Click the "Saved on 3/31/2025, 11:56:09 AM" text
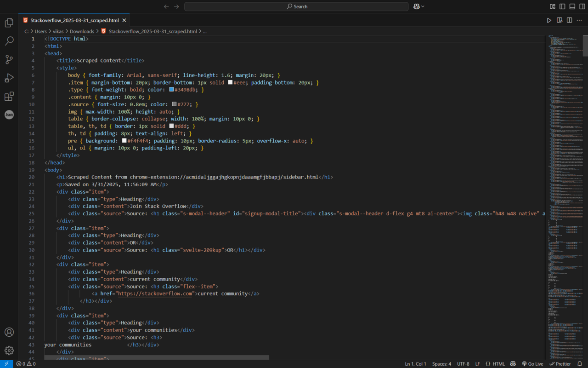The width and height of the screenshot is (588, 368). (x=110, y=184)
